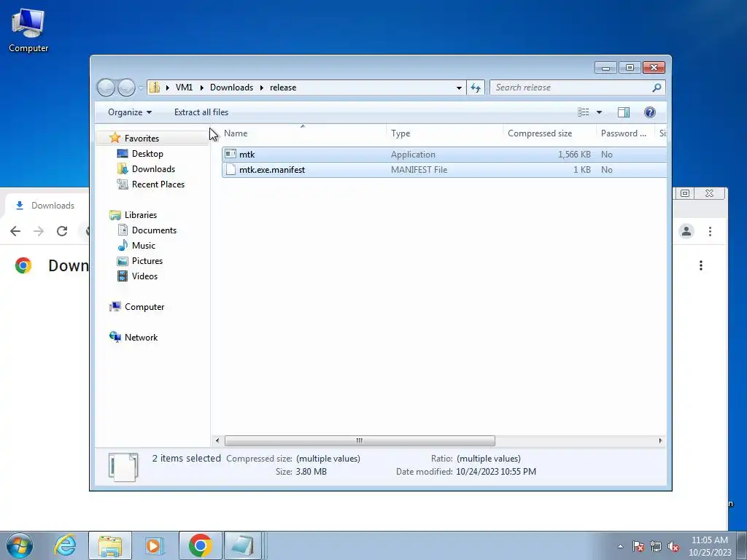Open recent pages dropdown next to navigation arrows
This screenshot has height=560, width=747.
click(141, 87)
